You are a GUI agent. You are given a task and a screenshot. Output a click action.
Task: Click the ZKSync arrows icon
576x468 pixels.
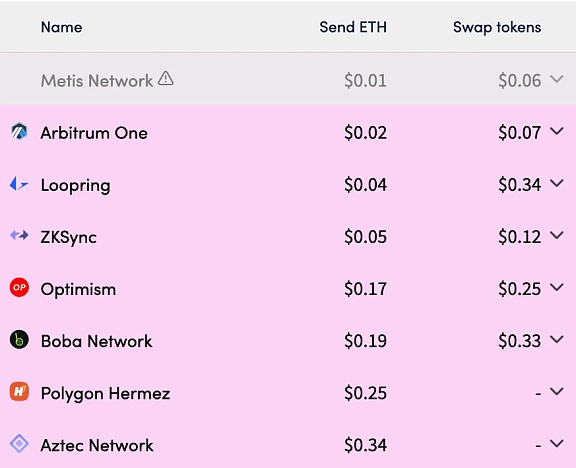[19, 235]
